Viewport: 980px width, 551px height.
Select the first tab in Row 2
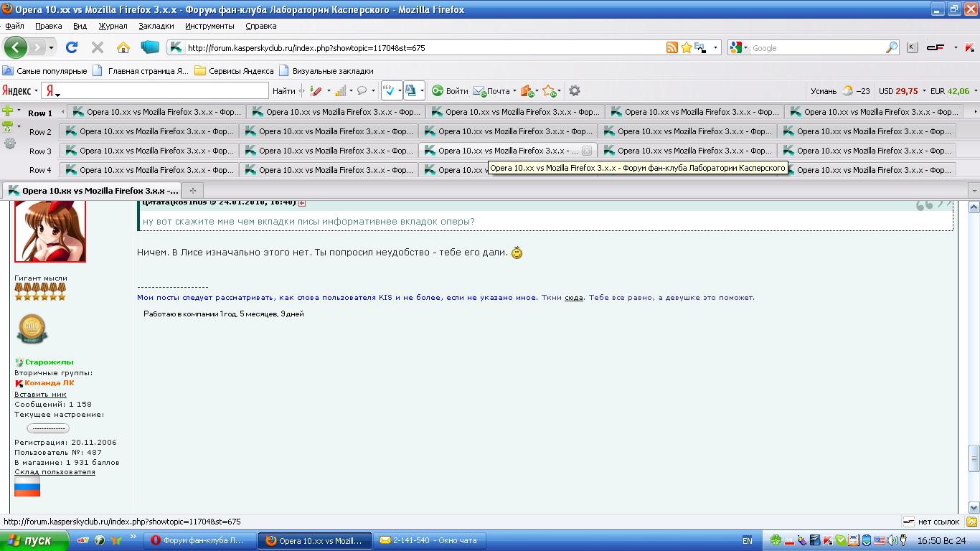(x=149, y=131)
